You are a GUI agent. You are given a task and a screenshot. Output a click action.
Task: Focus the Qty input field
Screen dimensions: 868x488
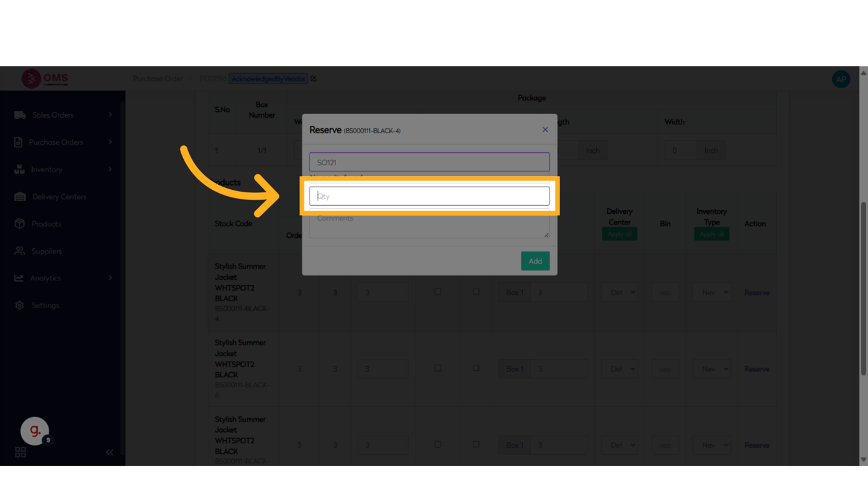coord(429,196)
